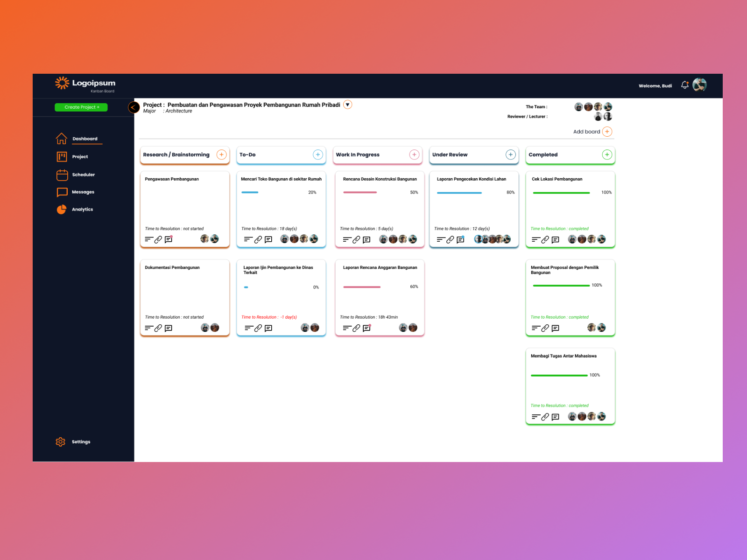
Task: Click the Create Project + button
Action: point(81,107)
